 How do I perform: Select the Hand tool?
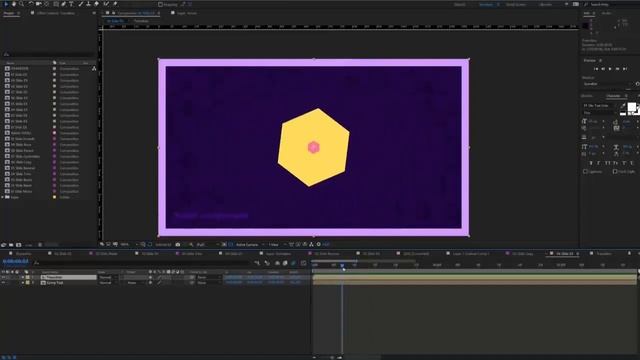[x=14, y=4]
